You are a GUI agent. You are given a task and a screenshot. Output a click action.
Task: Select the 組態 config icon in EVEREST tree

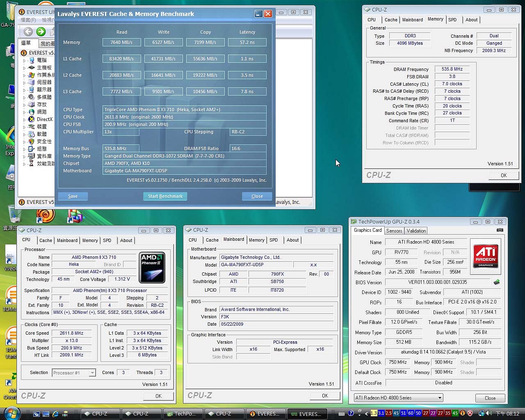click(32, 149)
